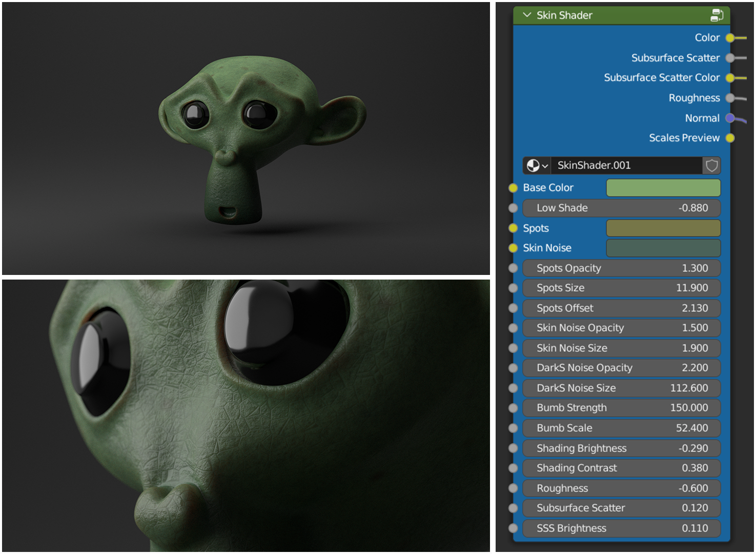Click the Shading Brightness input socket

tap(513, 448)
